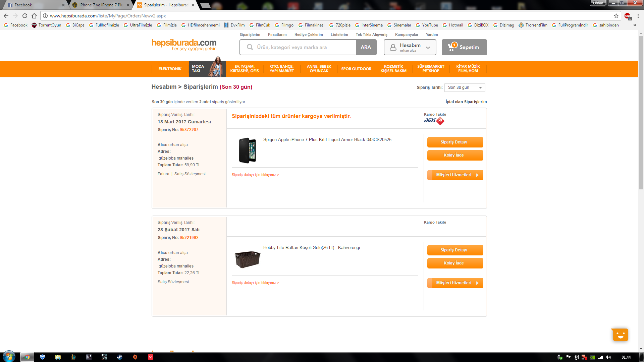Open the orange chat assistant icon
The image size is (644, 362).
pos(620,335)
